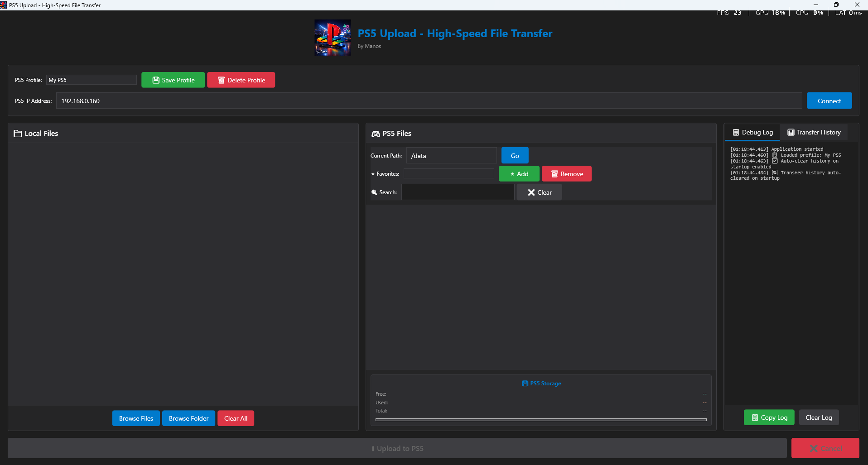Switch to the Transfer History tab
Screen dimensions: 868x465
814,132
